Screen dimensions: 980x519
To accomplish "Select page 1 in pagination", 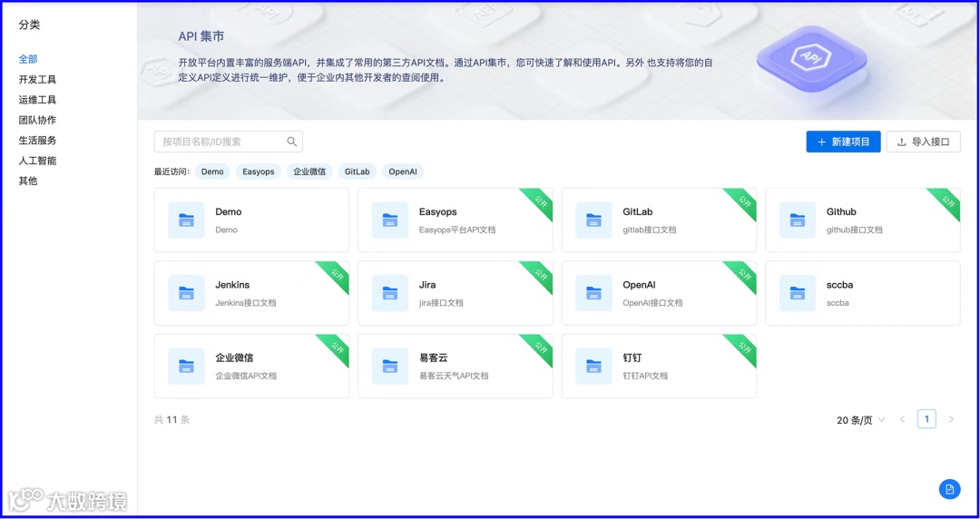I will (x=926, y=419).
